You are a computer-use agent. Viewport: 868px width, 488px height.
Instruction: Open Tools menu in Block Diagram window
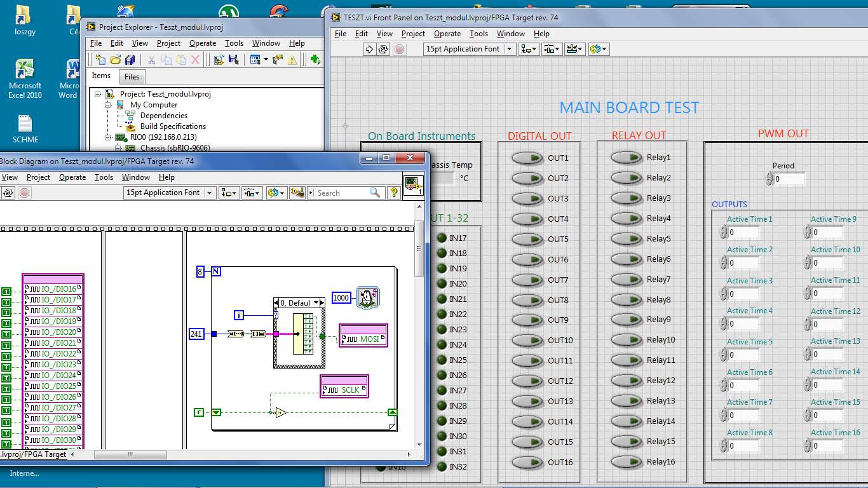[104, 177]
